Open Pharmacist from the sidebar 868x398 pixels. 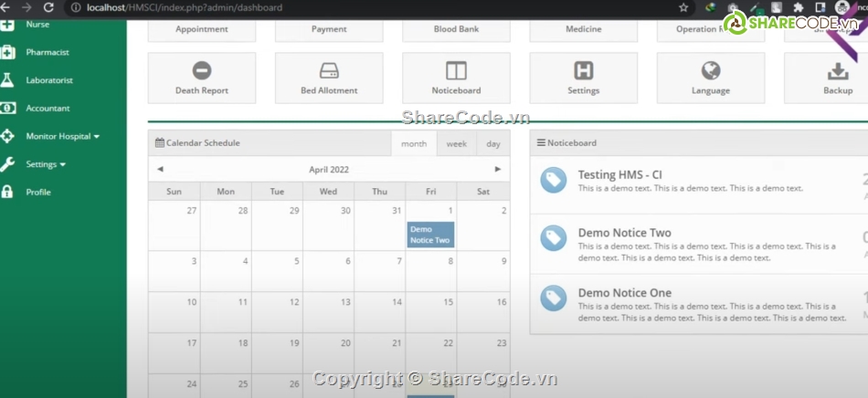(x=48, y=53)
